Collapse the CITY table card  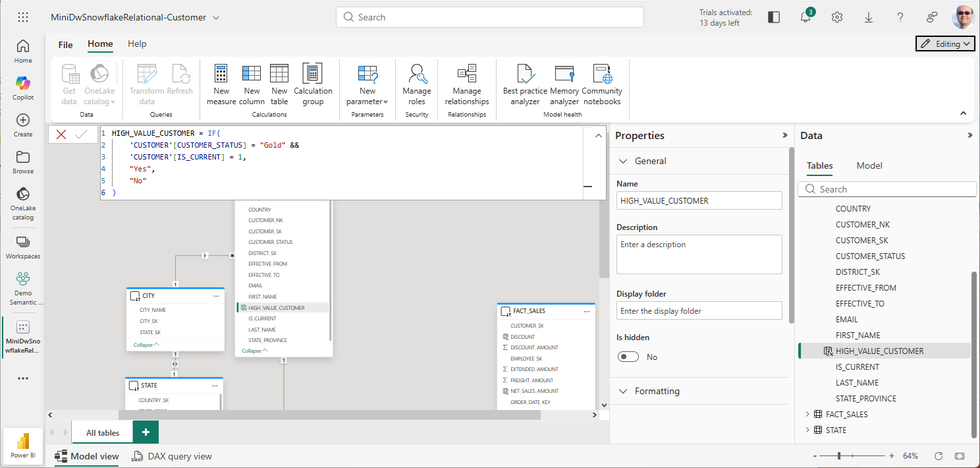[x=146, y=345]
